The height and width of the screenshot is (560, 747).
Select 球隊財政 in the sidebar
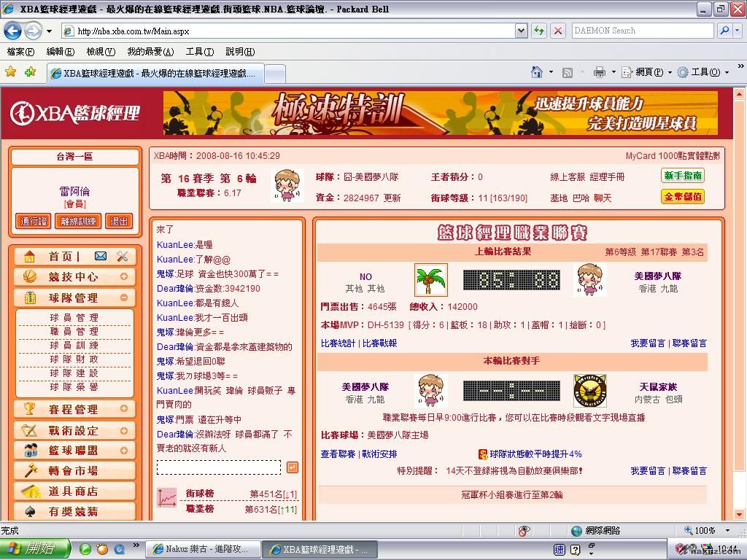tap(74, 359)
